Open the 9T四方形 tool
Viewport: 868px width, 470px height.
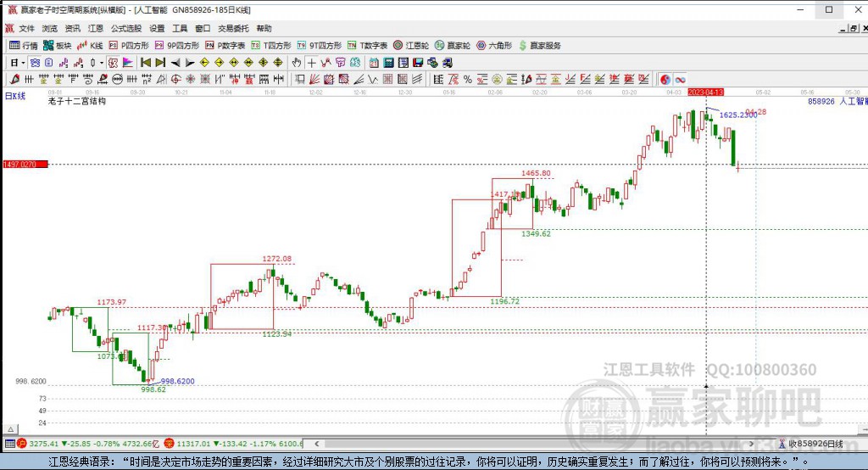coord(320,46)
